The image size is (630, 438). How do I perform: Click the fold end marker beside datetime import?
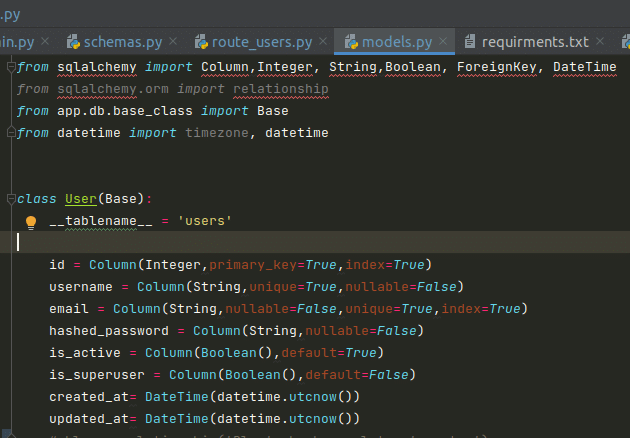pyautogui.click(x=10, y=133)
